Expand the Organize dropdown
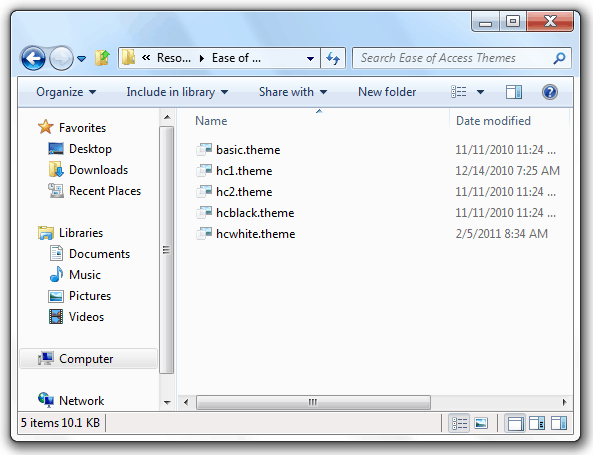This screenshot has width=593, height=455. click(66, 92)
